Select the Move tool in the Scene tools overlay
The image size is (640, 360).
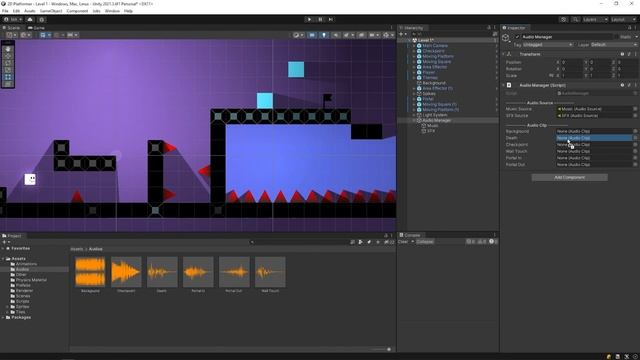8,56
